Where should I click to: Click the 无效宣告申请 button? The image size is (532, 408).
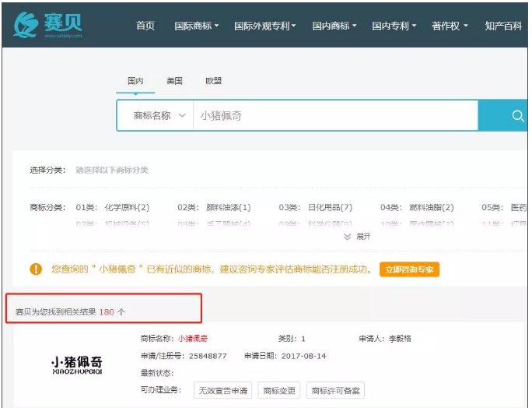(x=222, y=391)
